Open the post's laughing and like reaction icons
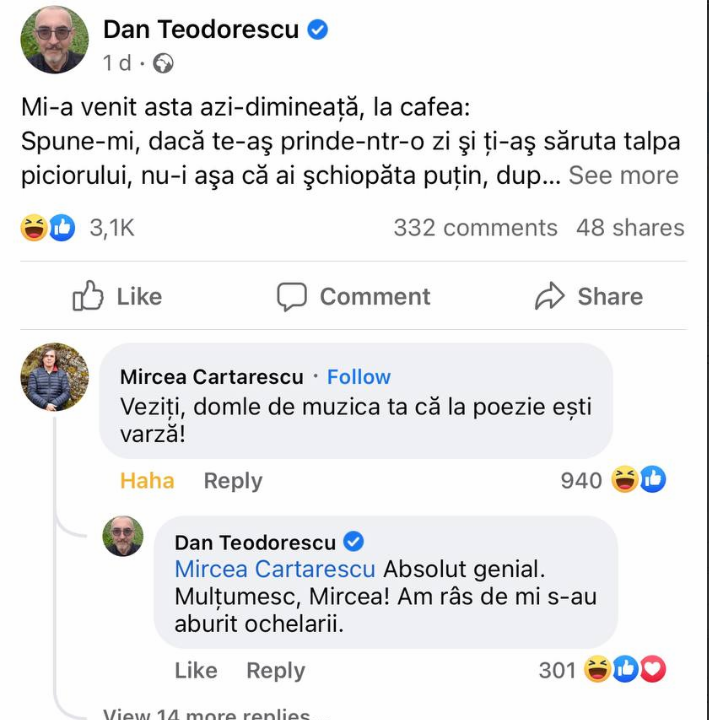 (48, 228)
